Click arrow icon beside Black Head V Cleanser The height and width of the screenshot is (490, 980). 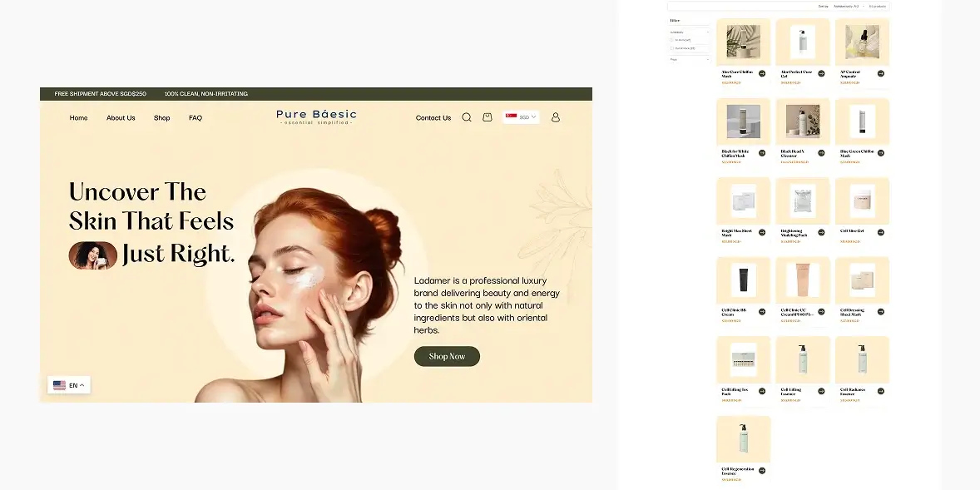[821, 153]
